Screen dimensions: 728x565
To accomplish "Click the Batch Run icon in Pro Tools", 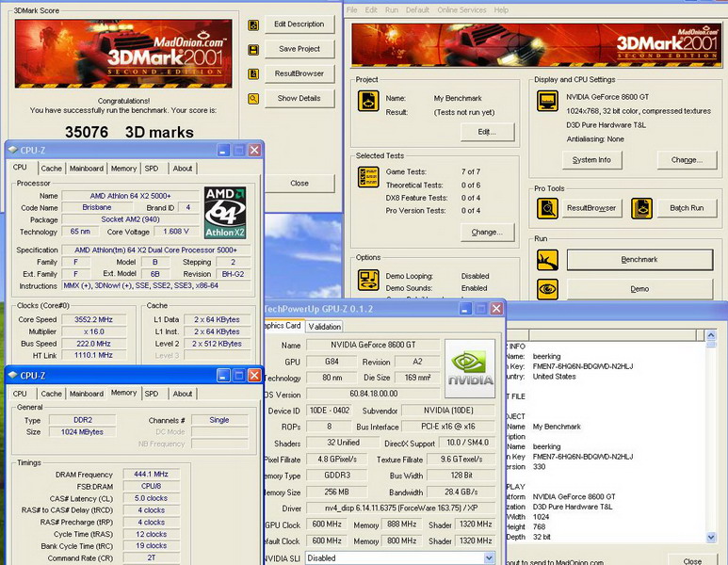I will pos(641,208).
